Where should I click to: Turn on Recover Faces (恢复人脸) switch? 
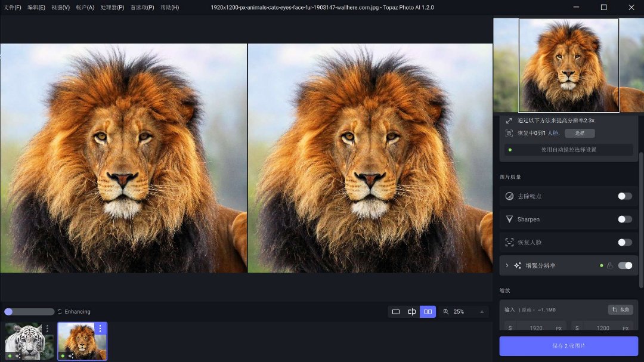624,243
